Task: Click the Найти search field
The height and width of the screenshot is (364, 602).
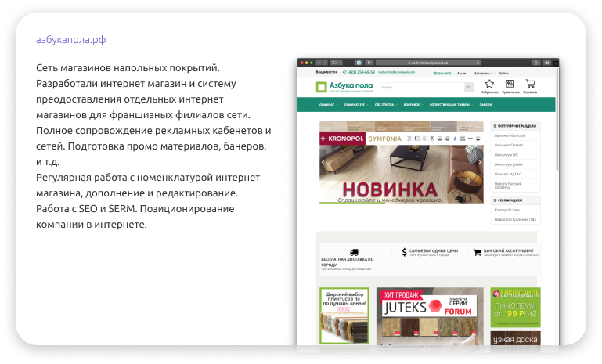Action: click(x=421, y=88)
